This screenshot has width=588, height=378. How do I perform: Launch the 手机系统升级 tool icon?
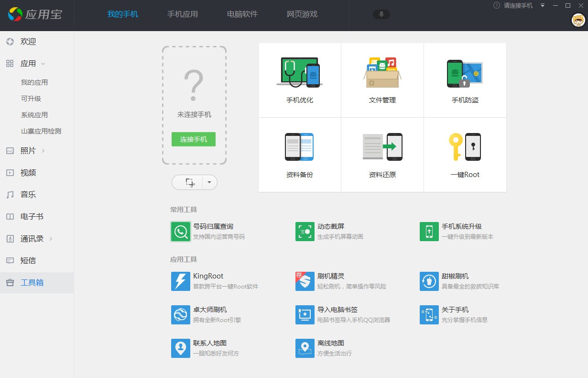tap(429, 232)
